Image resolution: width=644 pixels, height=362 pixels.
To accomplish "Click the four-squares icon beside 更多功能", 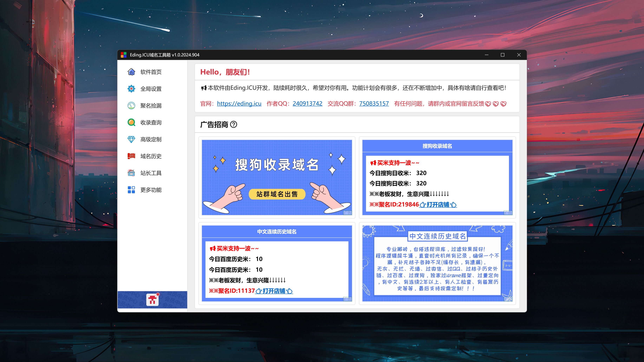I will click(x=131, y=190).
